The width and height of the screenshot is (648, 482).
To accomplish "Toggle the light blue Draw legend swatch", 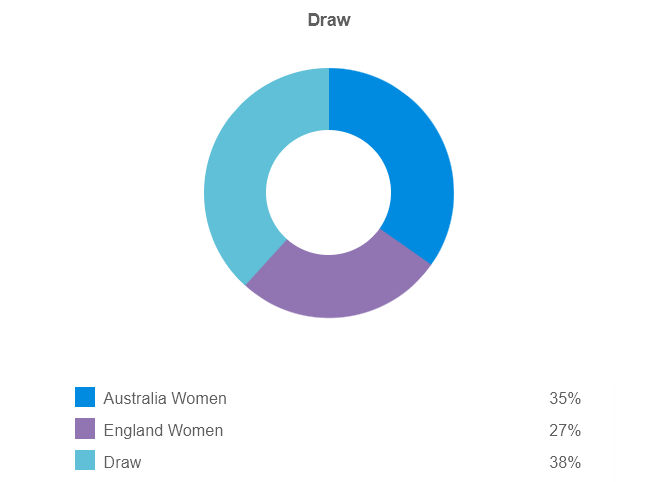I will pos(85,460).
